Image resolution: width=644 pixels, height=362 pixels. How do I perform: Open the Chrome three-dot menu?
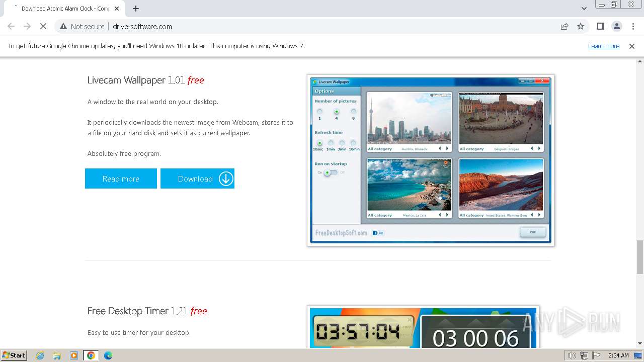pos(633,26)
